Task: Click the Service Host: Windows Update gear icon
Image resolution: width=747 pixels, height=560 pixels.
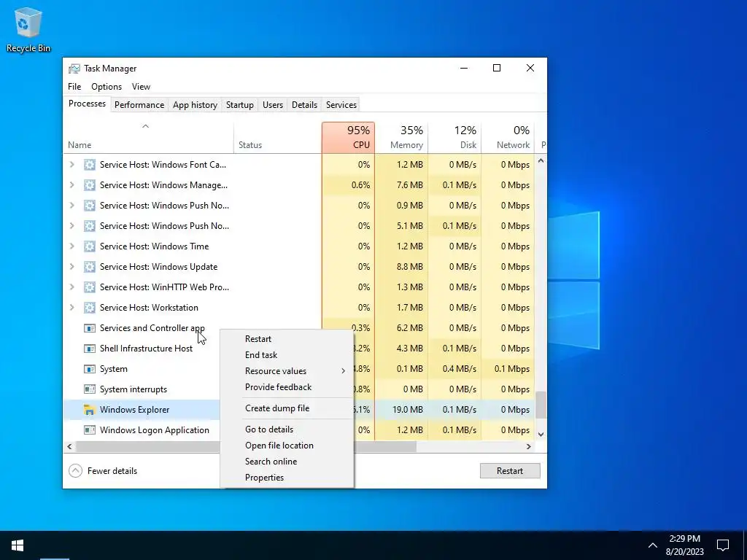Action: [90, 267]
